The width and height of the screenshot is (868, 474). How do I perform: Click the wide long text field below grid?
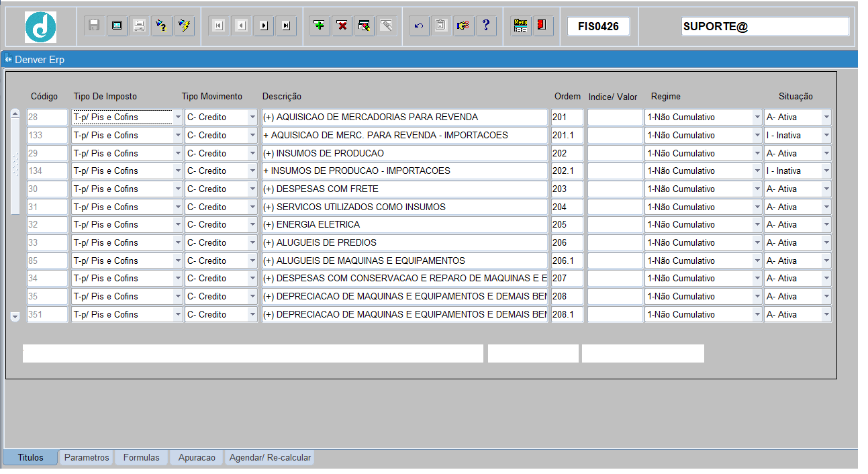pyautogui.click(x=253, y=354)
